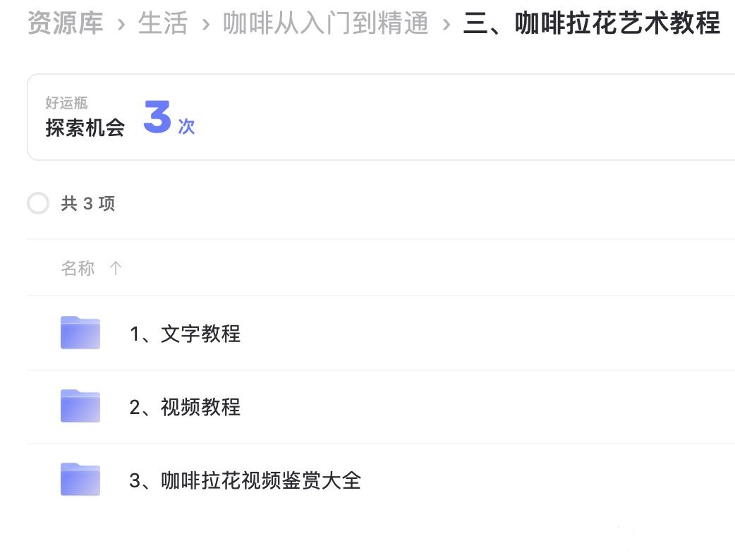The height and width of the screenshot is (560, 735).
Task: Toggle the select-all circle checkbox
Action: click(38, 204)
